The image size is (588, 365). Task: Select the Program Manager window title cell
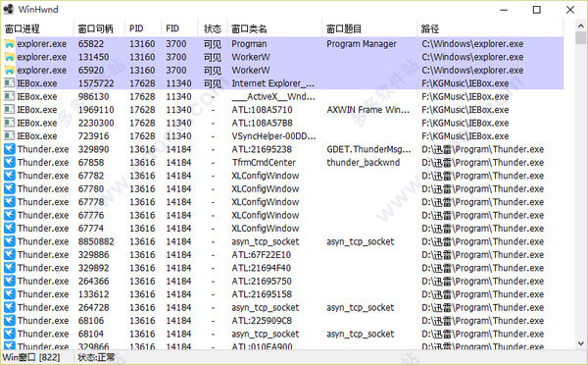click(361, 44)
